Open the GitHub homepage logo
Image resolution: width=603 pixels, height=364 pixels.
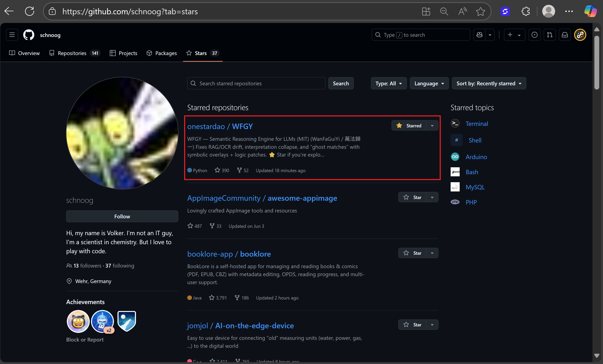tap(29, 35)
